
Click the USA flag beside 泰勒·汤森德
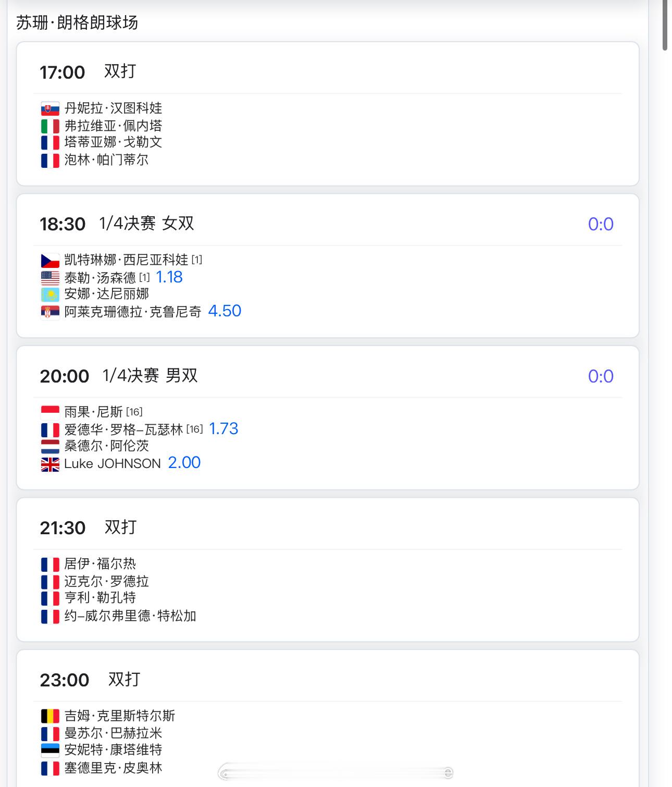pos(50,278)
